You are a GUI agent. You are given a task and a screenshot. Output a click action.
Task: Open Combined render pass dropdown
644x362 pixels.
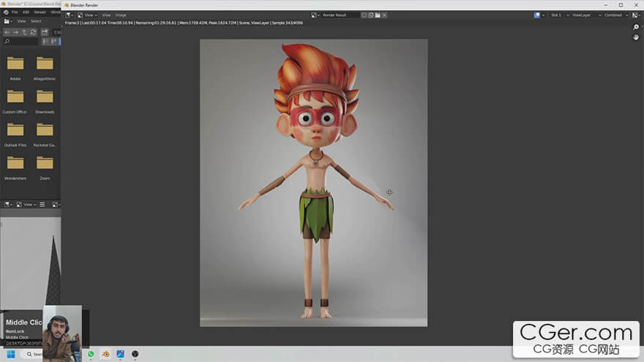coord(616,15)
